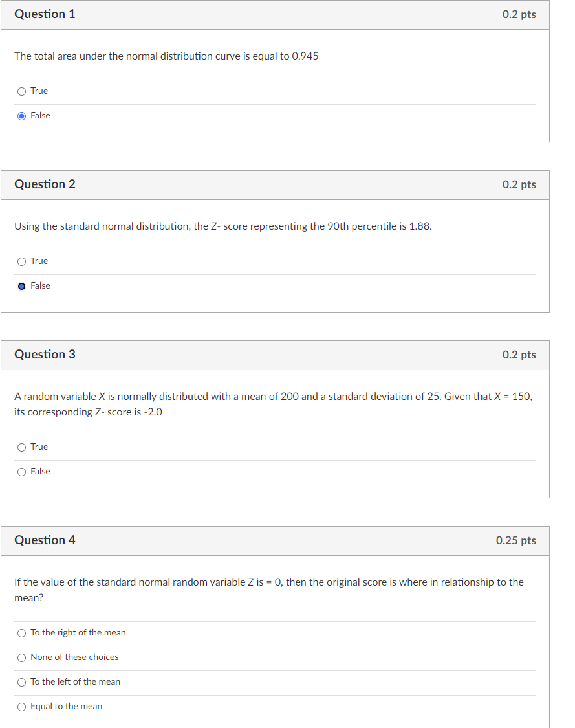Choose 'To the left of the mean' option
This screenshot has height=728, width=575.
(x=21, y=681)
